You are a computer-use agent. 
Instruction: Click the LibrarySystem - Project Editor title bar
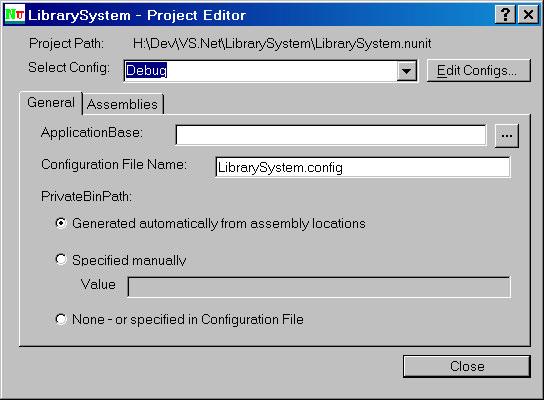tap(260, 15)
